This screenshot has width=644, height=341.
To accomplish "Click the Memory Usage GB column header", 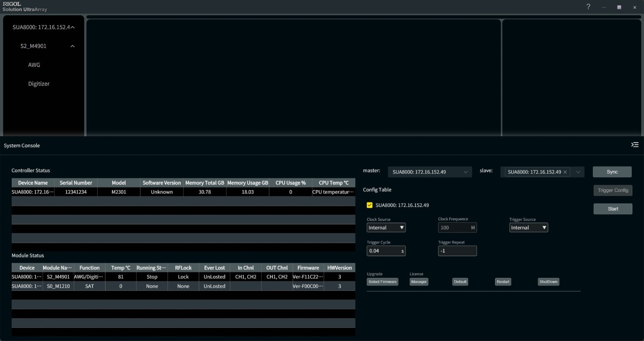I will click(x=248, y=183).
